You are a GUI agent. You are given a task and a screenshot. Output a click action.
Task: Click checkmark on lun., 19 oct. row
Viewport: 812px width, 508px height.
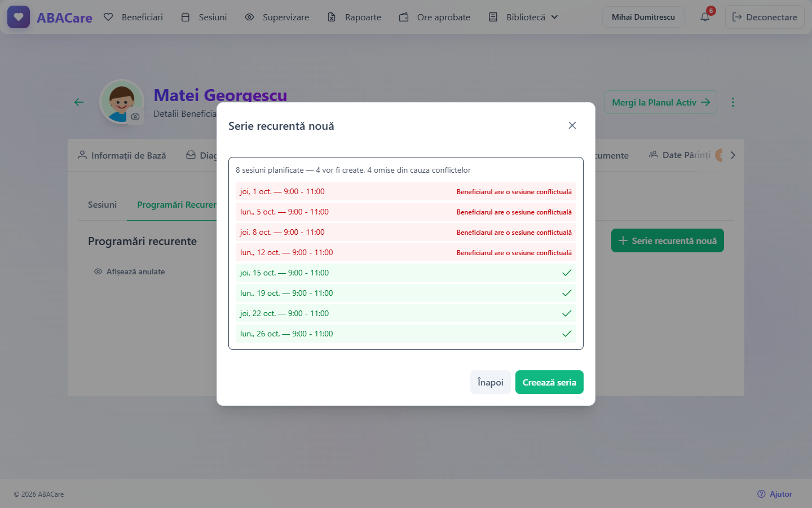(x=567, y=293)
